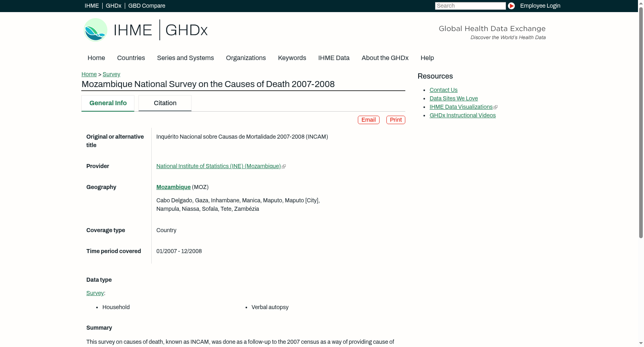Viewport: 644px width, 347px height.
Task: Open IHME Data Visualizations link
Action: coord(461,107)
